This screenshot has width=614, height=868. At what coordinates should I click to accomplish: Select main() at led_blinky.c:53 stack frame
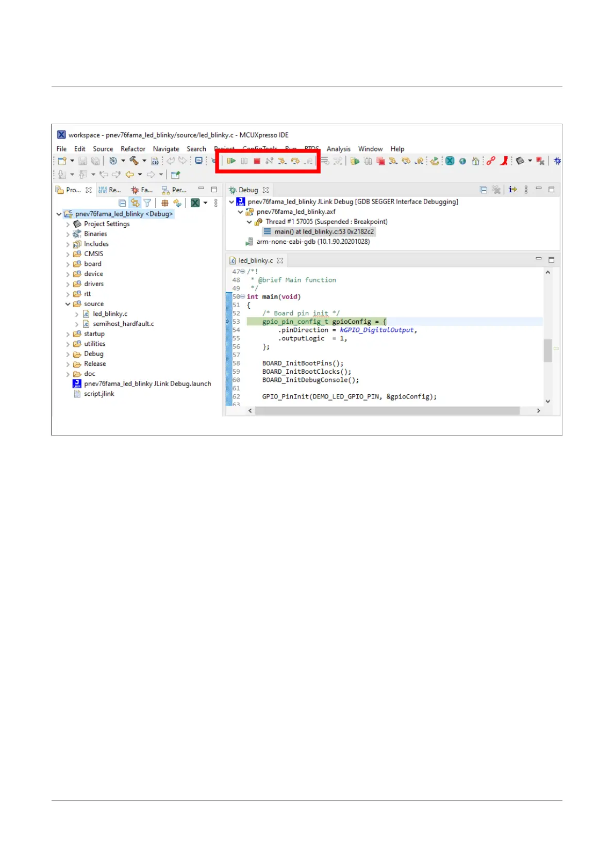pyautogui.click(x=319, y=232)
